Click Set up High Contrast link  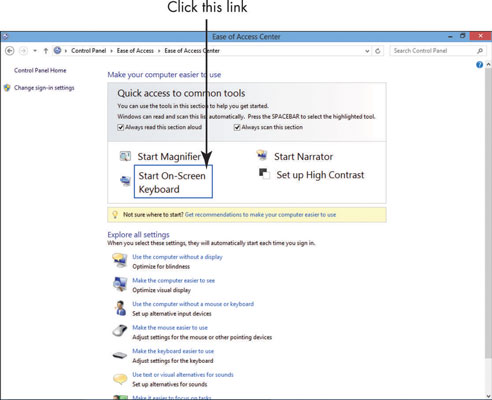320,175
